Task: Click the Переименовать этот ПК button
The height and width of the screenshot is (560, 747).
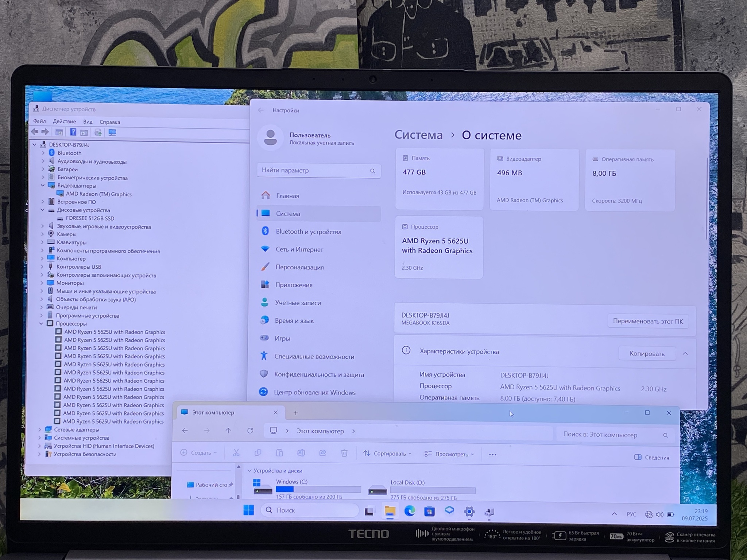Action: (x=648, y=322)
